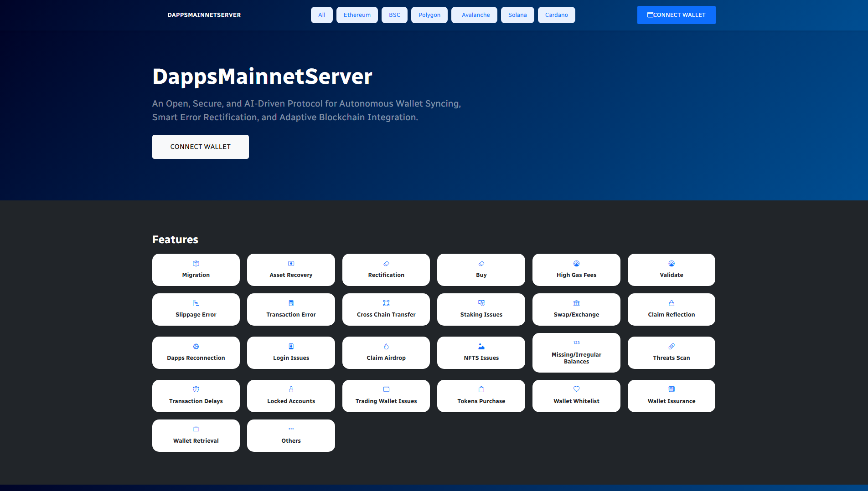The width and height of the screenshot is (868, 491).
Task: Filter by BSC network
Action: 395,15
